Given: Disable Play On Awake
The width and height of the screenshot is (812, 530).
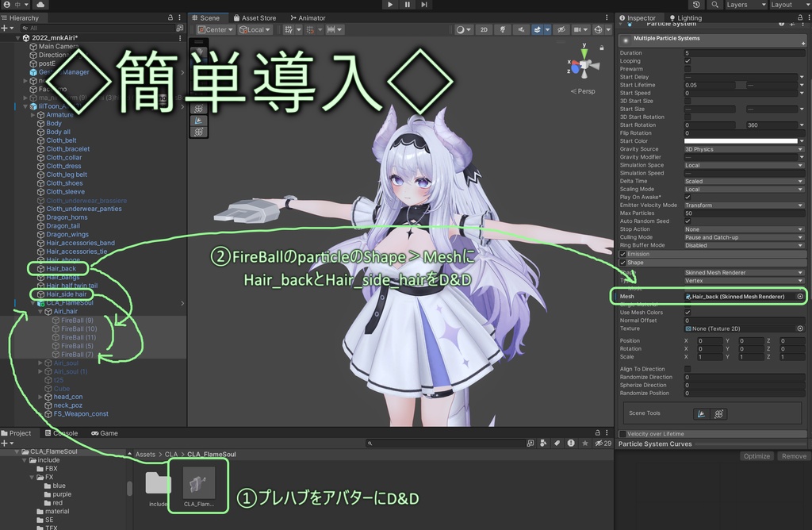Looking at the screenshot, I should click(x=689, y=197).
